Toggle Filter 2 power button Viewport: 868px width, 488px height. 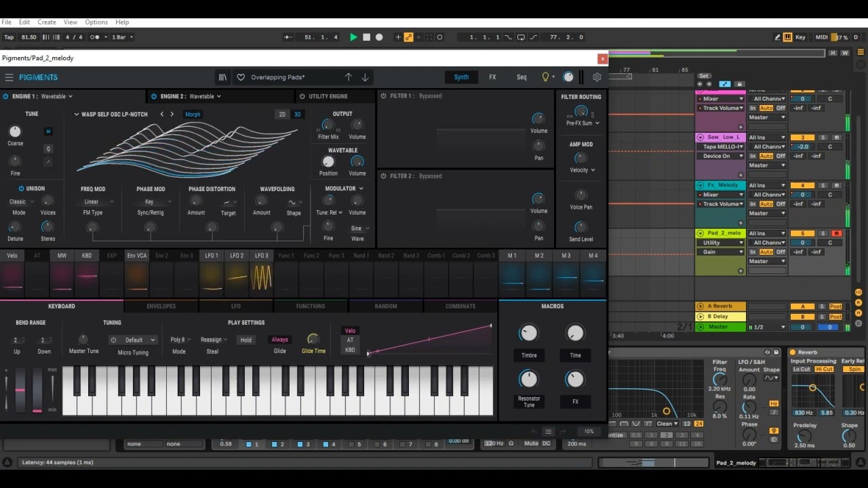[x=384, y=176]
